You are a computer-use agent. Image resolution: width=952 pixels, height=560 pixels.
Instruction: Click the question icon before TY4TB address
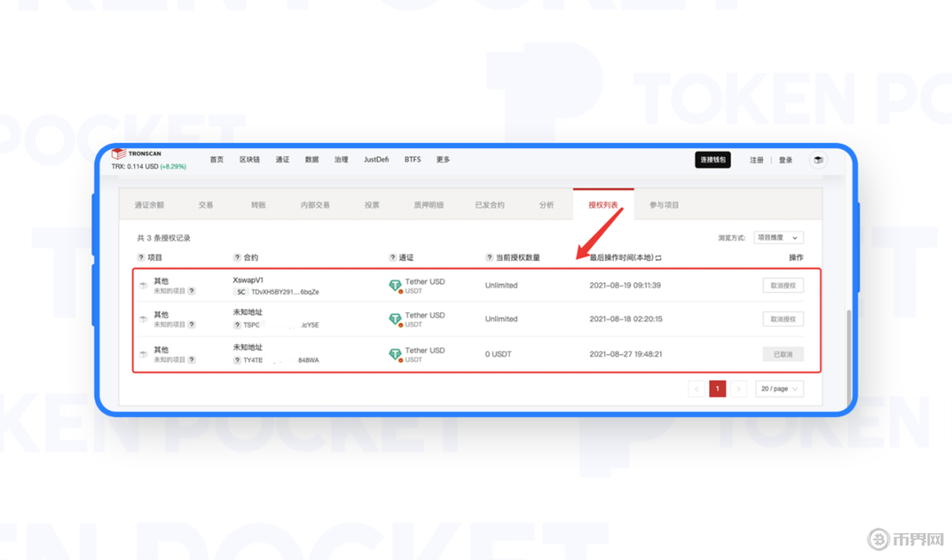point(237,361)
